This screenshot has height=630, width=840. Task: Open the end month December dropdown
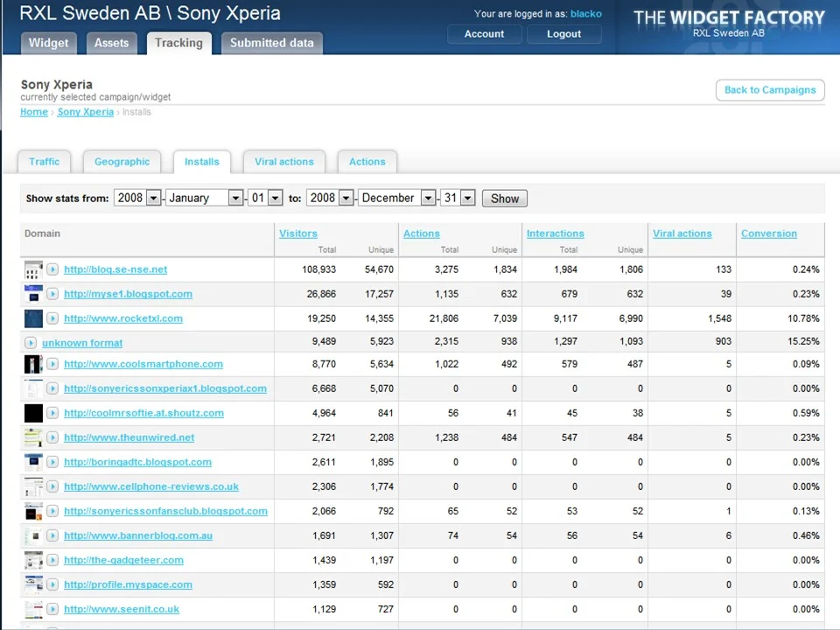pyautogui.click(x=397, y=199)
